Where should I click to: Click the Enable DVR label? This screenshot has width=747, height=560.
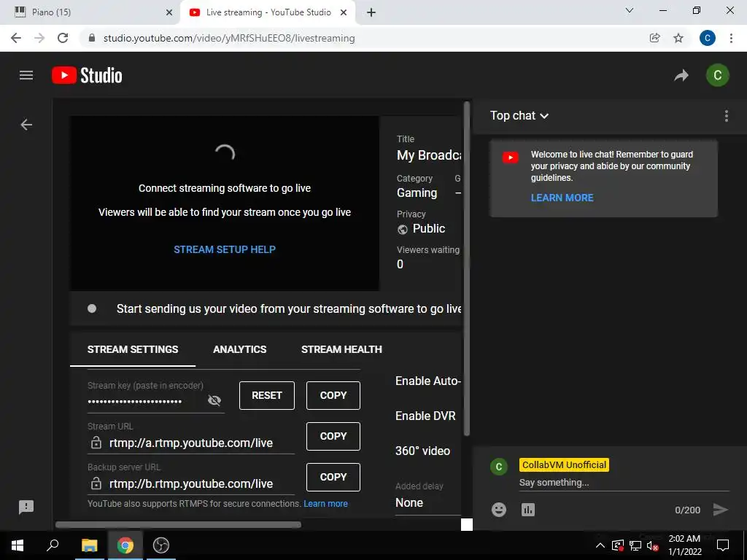425,416
